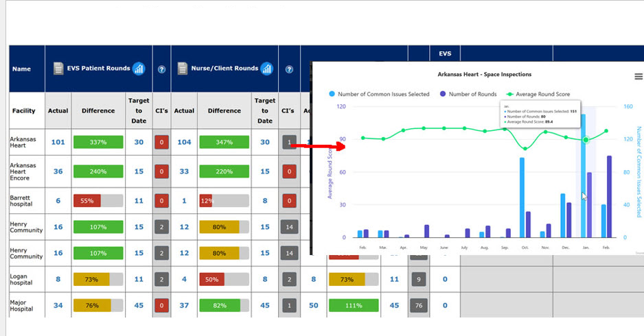Click the 337% difference progress bar
Viewport: 644px width, 336px height.
pyautogui.click(x=98, y=142)
